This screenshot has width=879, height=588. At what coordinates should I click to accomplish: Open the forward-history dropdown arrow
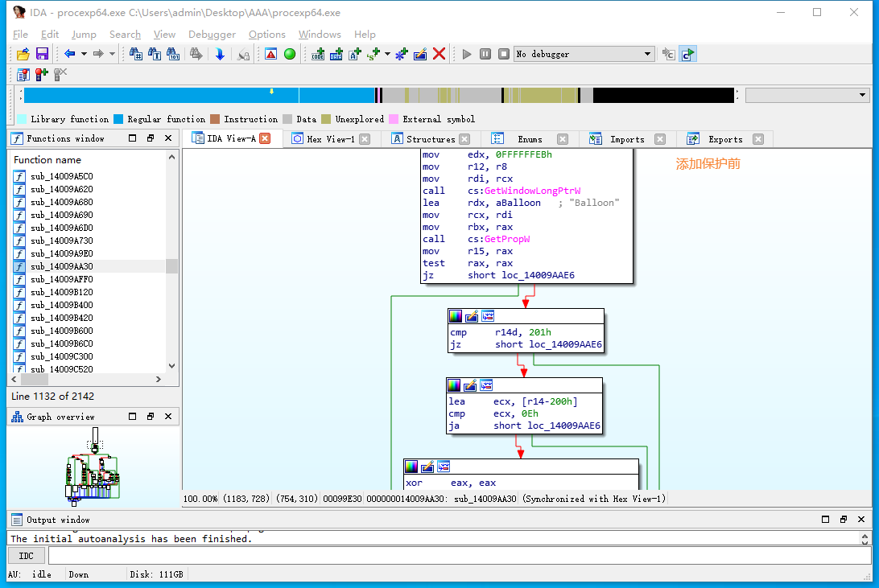point(112,55)
